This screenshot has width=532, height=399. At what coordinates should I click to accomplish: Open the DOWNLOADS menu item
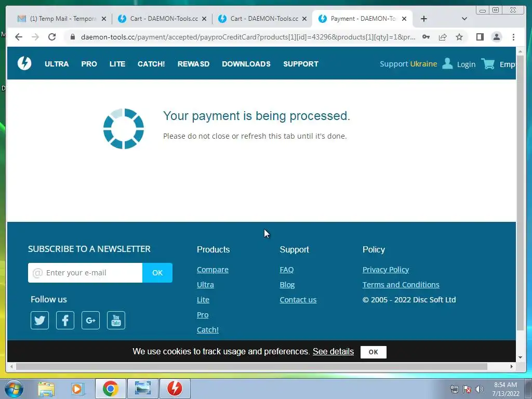246,64
